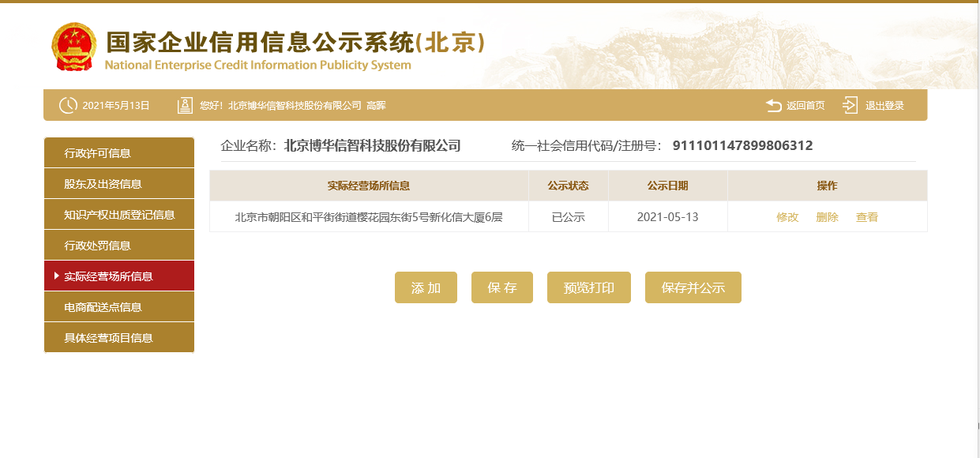Click the 公示日期 column header

coord(668,186)
